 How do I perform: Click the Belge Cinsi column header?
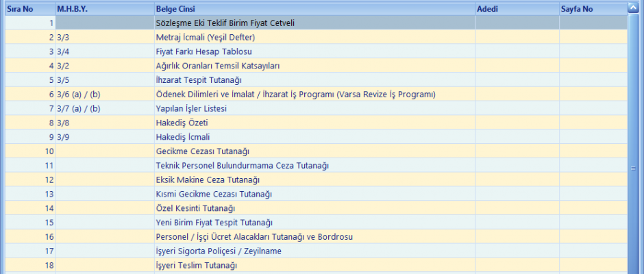tap(314, 9)
